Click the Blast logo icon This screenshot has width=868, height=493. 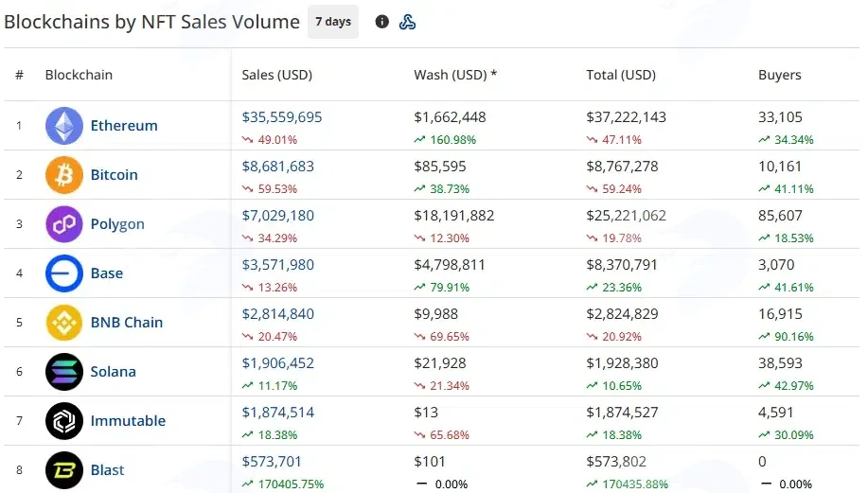(64, 470)
